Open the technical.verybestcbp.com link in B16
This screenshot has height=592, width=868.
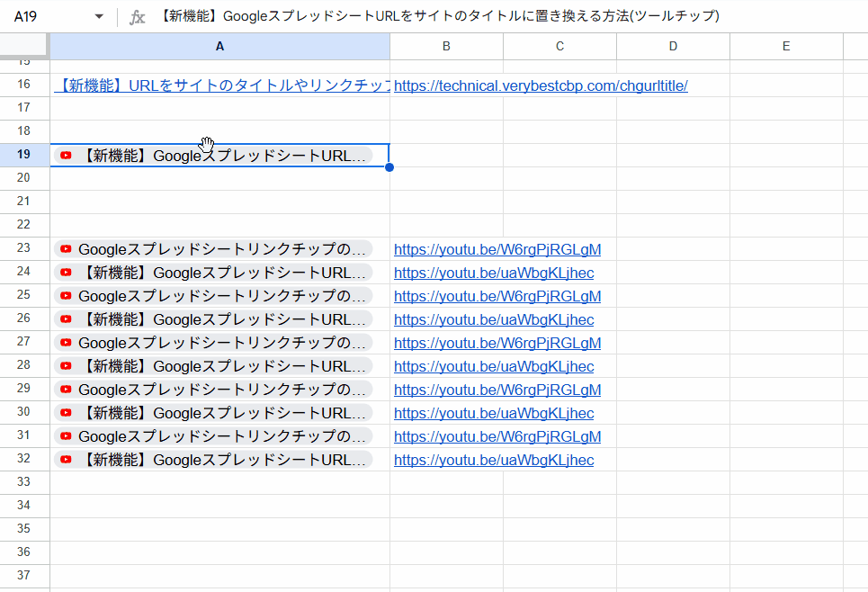click(x=541, y=85)
